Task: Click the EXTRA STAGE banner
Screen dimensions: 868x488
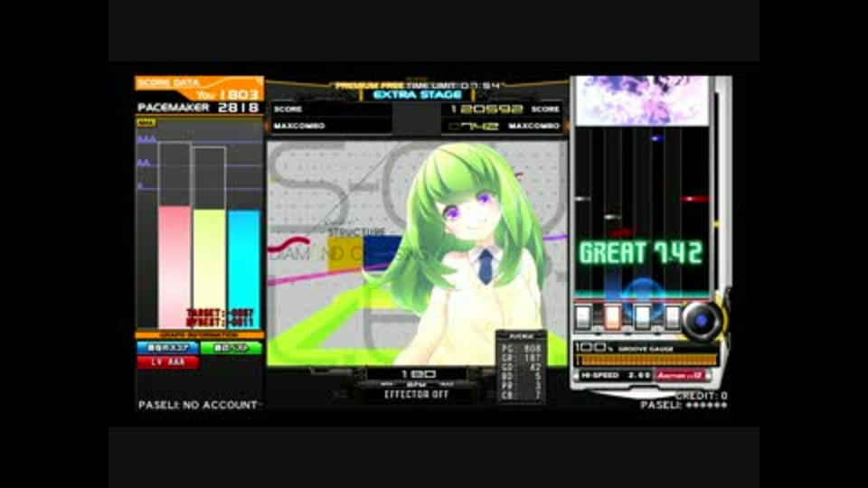Action: 418,95
